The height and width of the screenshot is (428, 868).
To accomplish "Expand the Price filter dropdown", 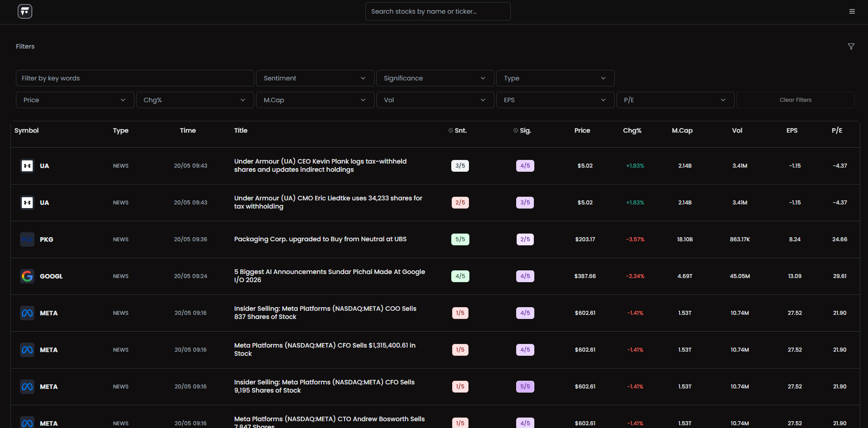I will click(x=75, y=100).
